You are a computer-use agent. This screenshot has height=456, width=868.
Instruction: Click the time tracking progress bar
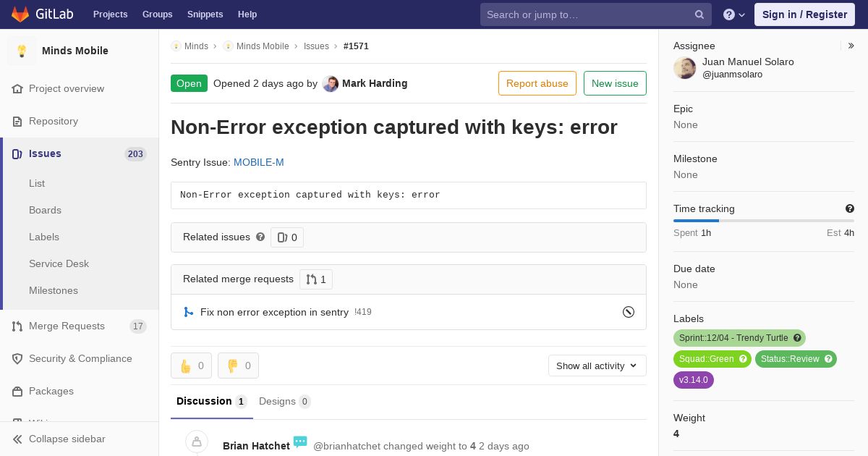tap(764, 221)
